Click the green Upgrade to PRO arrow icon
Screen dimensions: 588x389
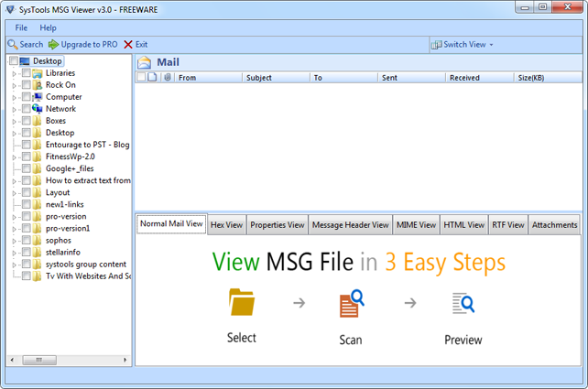(x=53, y=45)
